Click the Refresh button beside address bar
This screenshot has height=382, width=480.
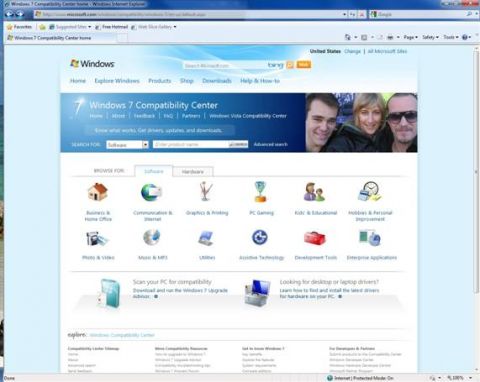pos(352,14)
